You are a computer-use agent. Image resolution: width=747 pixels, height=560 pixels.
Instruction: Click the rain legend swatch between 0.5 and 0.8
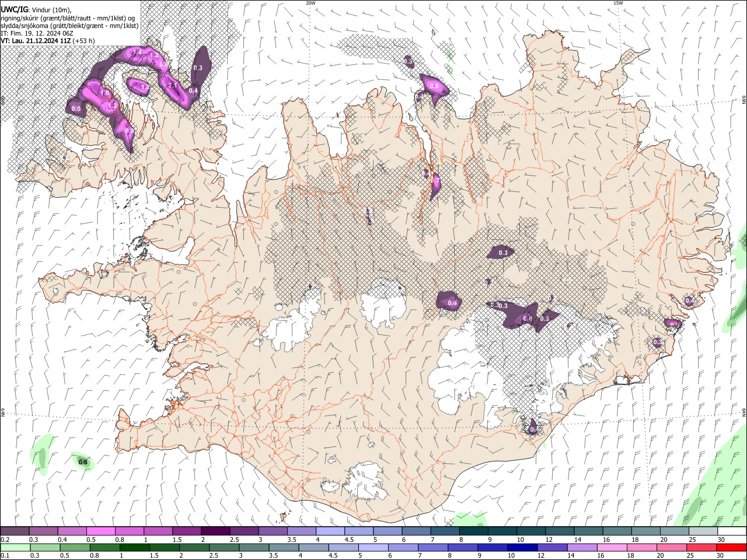[76, 547]
